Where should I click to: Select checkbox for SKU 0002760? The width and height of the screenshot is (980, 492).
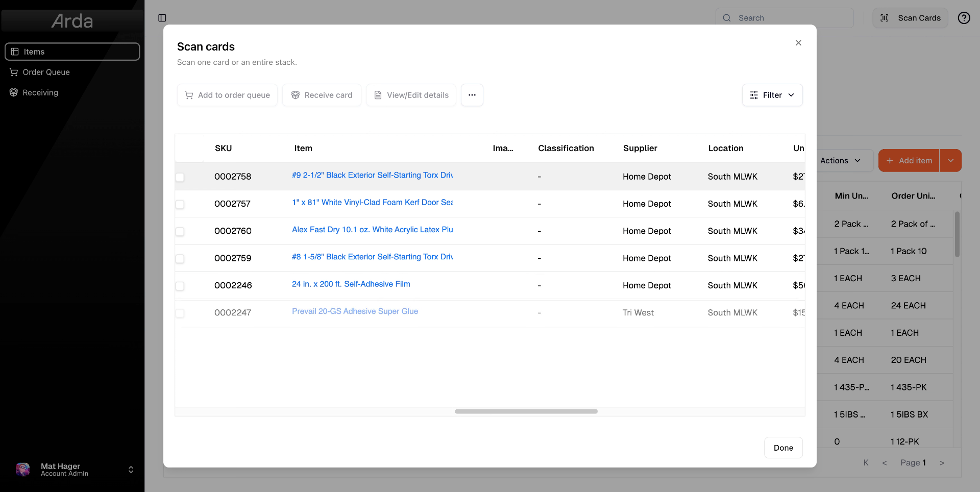click(180, 232)
